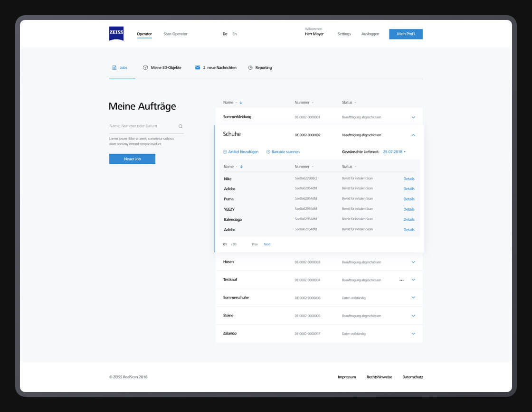Collapse the Schuhe job row
The width and height of the screenshot is (532, 412).
[413, 135]
